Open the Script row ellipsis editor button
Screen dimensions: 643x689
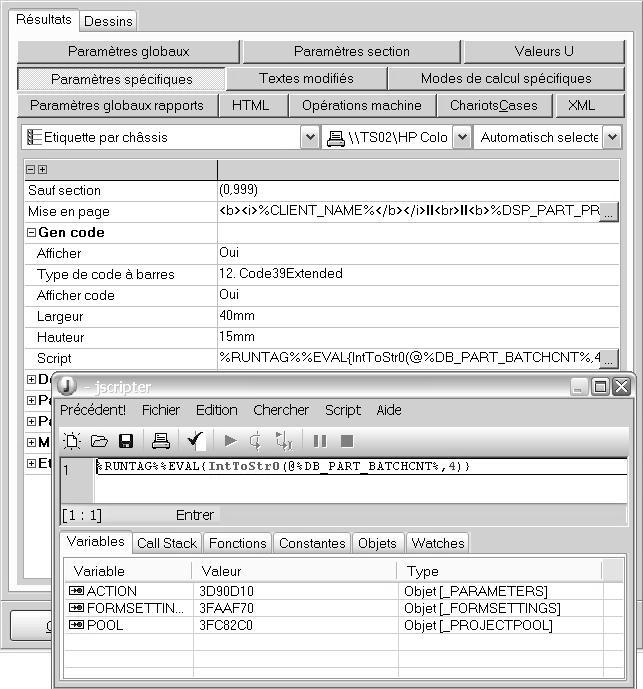click(609, 359)
